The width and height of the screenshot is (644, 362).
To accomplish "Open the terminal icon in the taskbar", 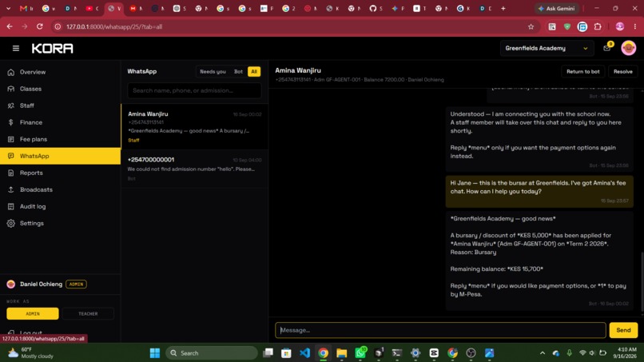I will [x=397, y=353].
